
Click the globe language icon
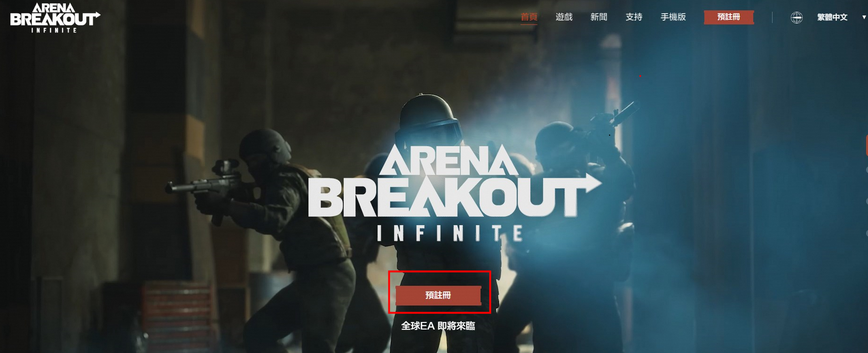797,17
